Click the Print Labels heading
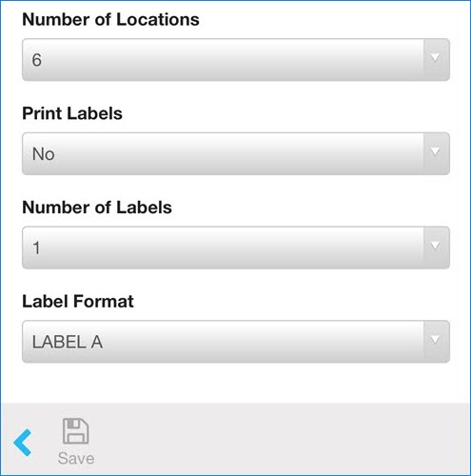471x476 pixels. 72,113
